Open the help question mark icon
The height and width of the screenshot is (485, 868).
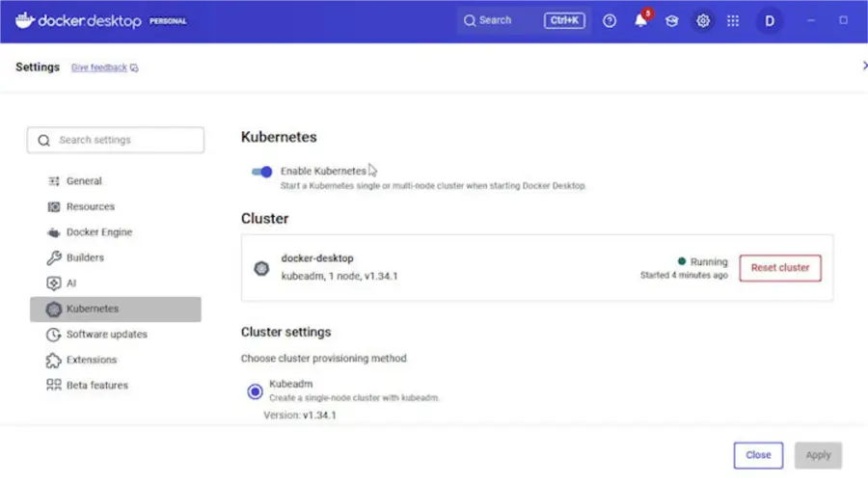[610, 21]
